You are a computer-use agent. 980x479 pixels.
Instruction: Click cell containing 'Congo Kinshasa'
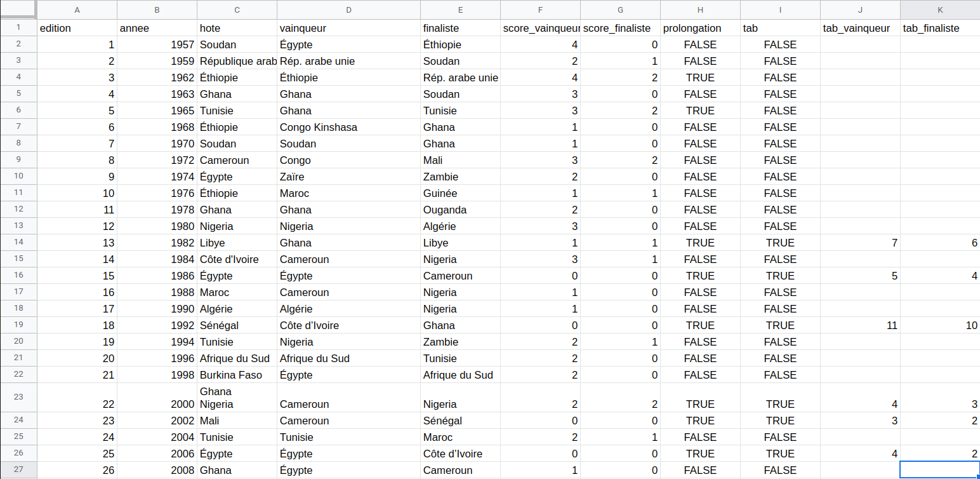click(348, 127)
